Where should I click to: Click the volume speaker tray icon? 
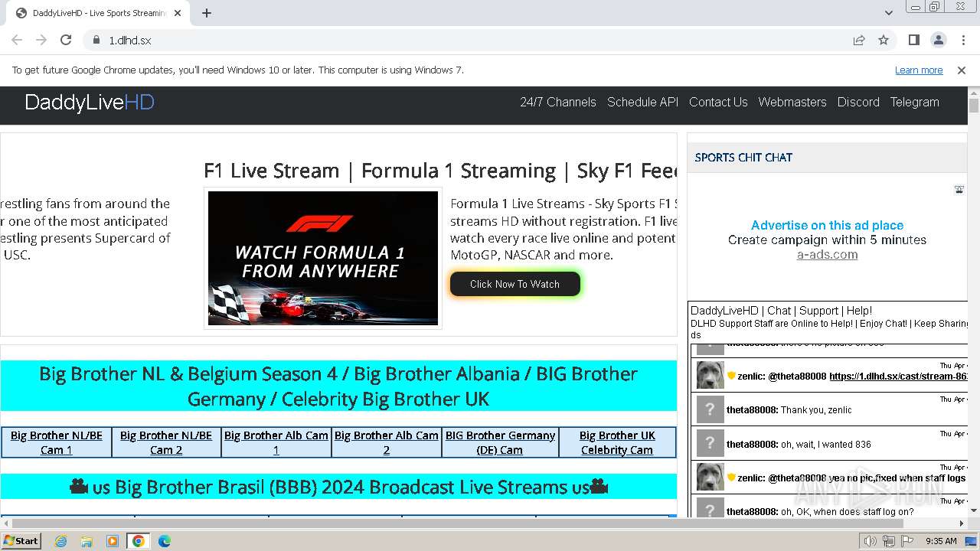(x=871, y=541)
